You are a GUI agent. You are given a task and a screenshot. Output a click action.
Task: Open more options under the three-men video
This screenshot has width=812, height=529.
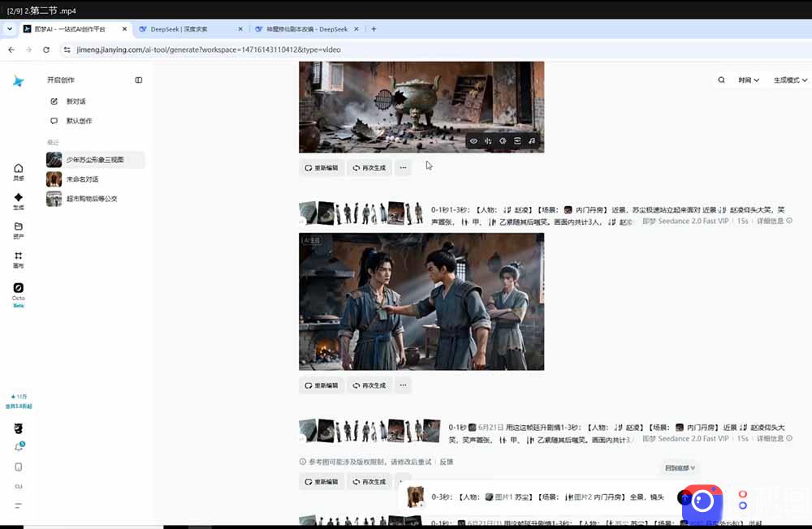(403, 385)
